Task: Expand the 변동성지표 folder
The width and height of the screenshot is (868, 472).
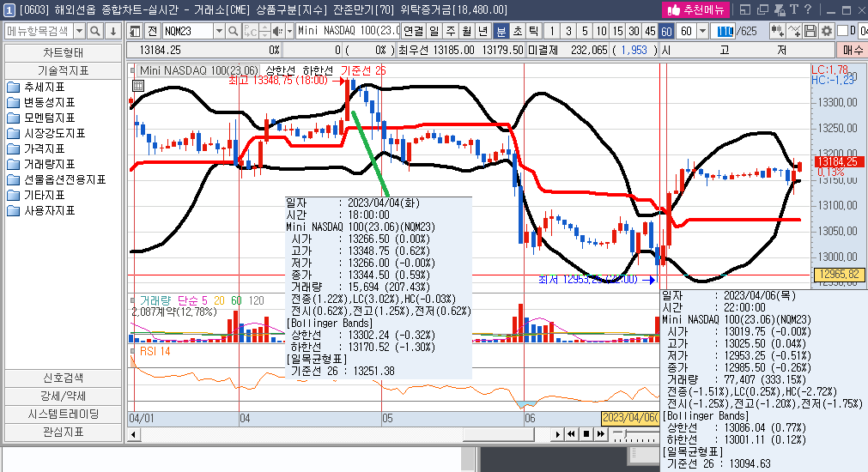Action: pyautogui.click(x=41, y=102)
